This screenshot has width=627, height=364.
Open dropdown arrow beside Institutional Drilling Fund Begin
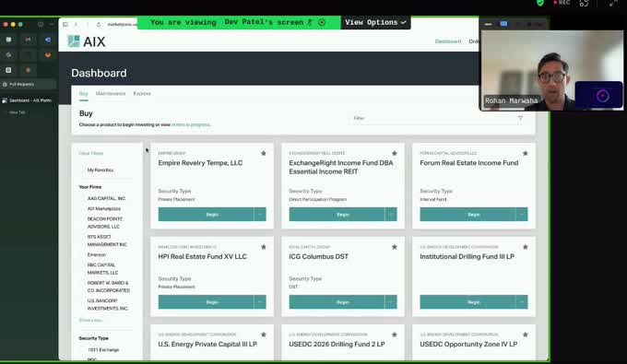click(522, 302)
